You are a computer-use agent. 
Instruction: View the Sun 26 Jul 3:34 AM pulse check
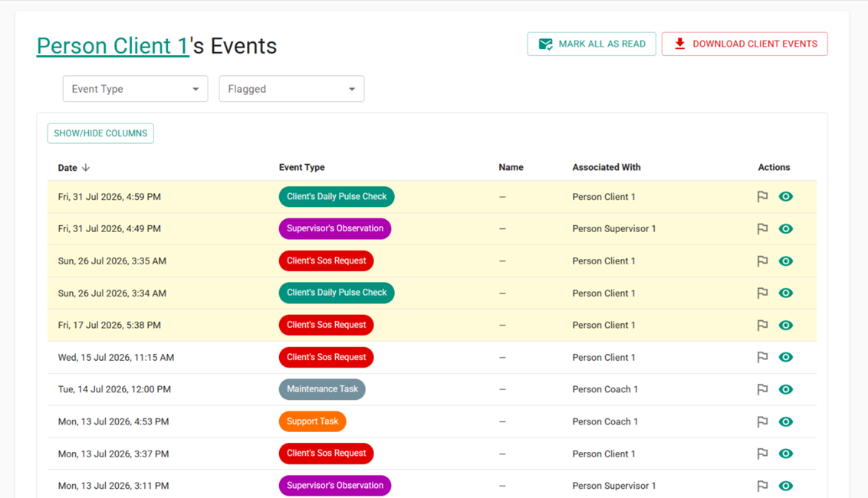pyautogui.click(x=785, y=293)
